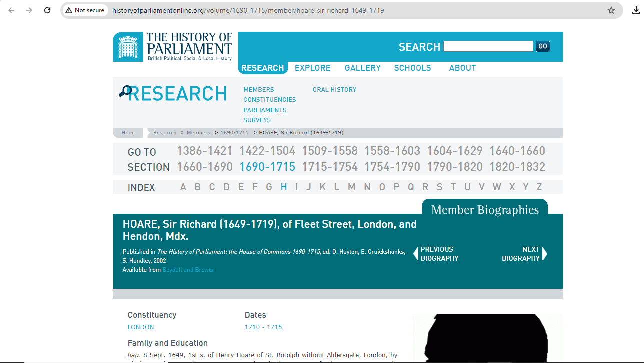The width and height of the screenshot is (644, 363).
Task: Select the highlighted 1690-1715 section
Action: click(267, 167)
